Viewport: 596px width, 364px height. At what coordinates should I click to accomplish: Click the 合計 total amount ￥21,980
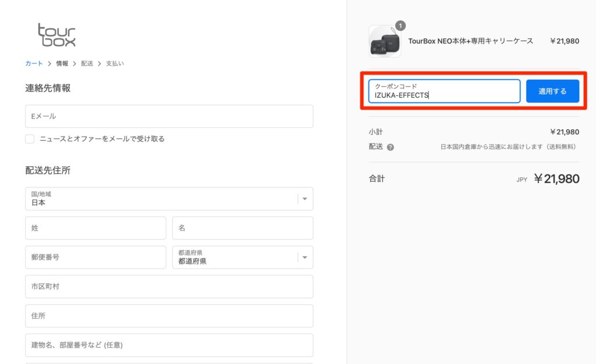[x=556, y=179]
